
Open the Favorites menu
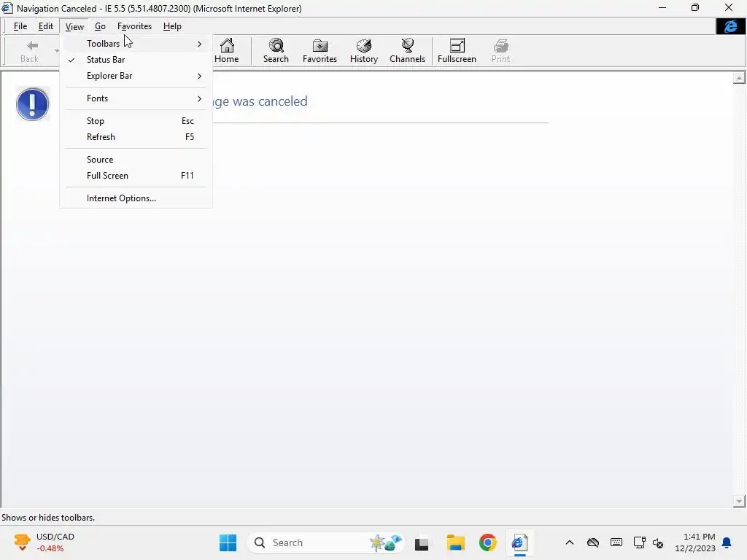click(x=134, y=26)
